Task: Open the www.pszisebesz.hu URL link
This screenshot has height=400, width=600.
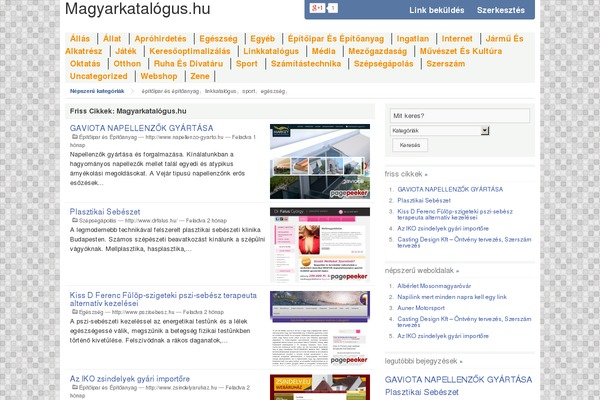Action: pyautogui.click(x=143, y=312)
